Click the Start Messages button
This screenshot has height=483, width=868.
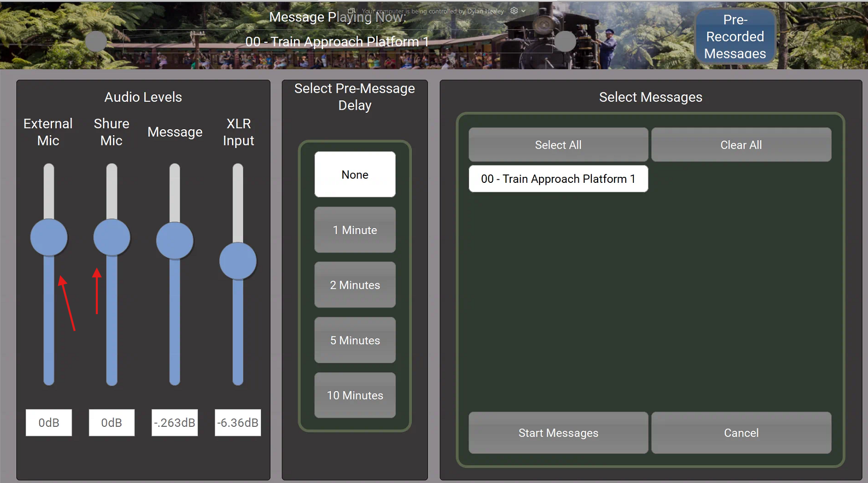558,433
